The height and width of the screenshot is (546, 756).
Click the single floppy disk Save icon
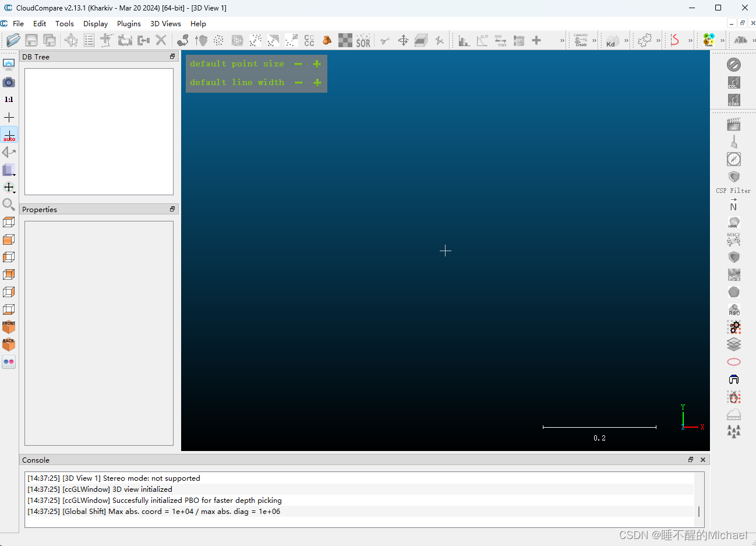click(31, 40)
